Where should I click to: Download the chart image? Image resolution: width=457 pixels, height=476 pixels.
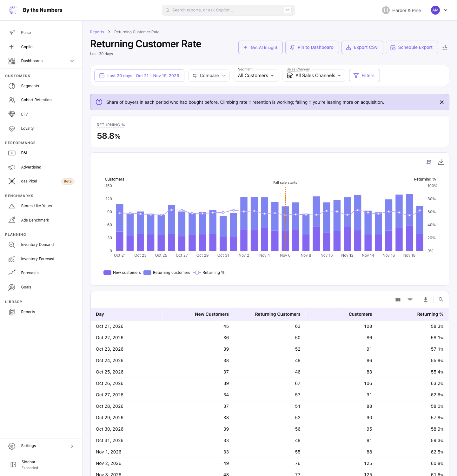coord(441,162)
